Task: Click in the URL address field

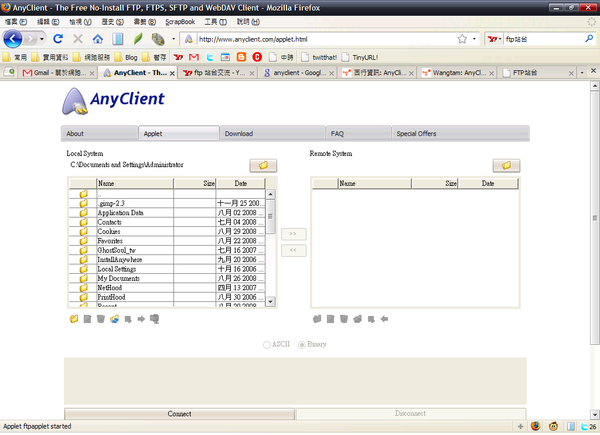Action: [325, 39]
